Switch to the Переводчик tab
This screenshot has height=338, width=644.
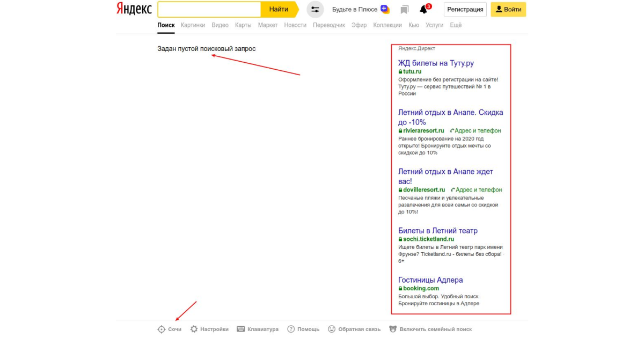point(329,25)
